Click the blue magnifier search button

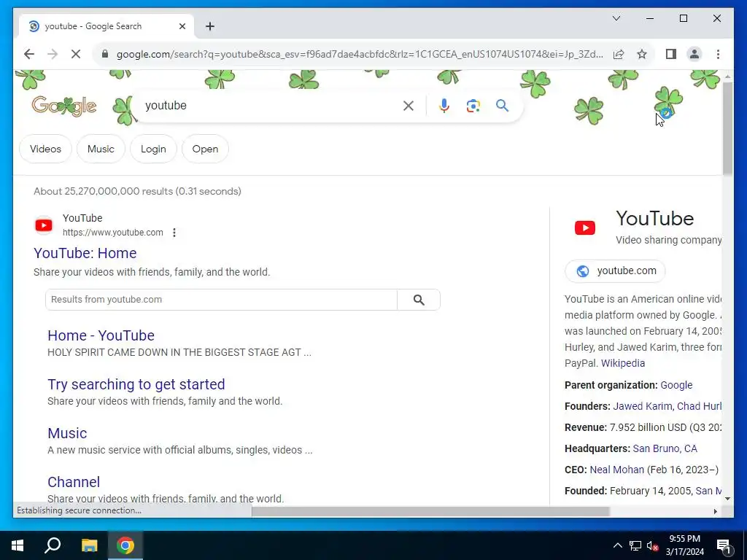point(502,106)
